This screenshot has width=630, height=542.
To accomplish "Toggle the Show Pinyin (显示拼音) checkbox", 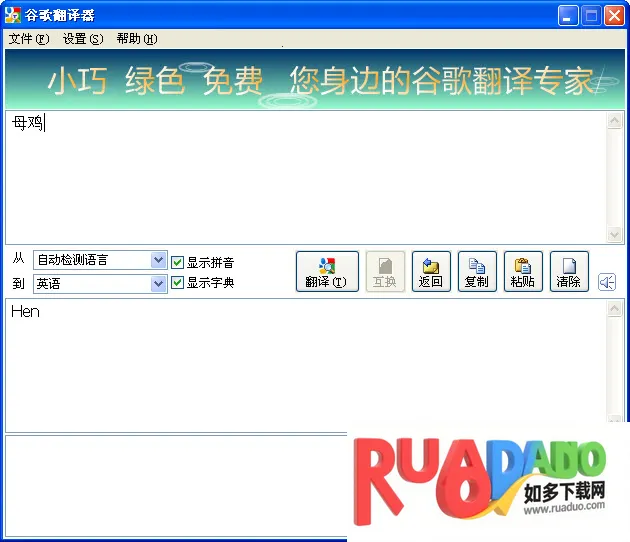I will point(178,263).
